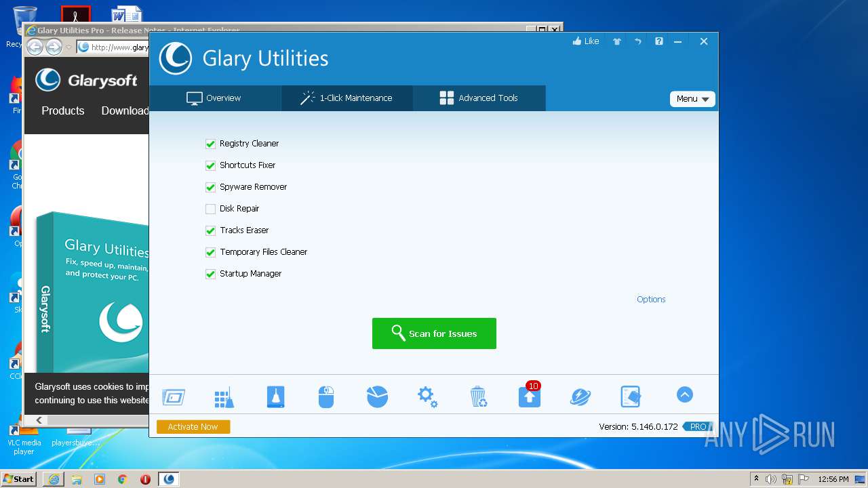Open the Startup Manager dock icon

coord(174,397)
